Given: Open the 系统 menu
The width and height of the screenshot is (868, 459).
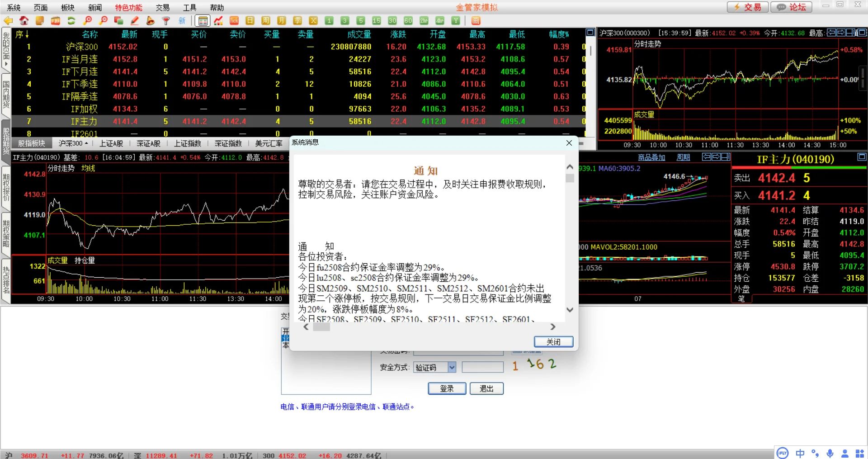Looking at the screenshot, I should click(x=14, y=8).
